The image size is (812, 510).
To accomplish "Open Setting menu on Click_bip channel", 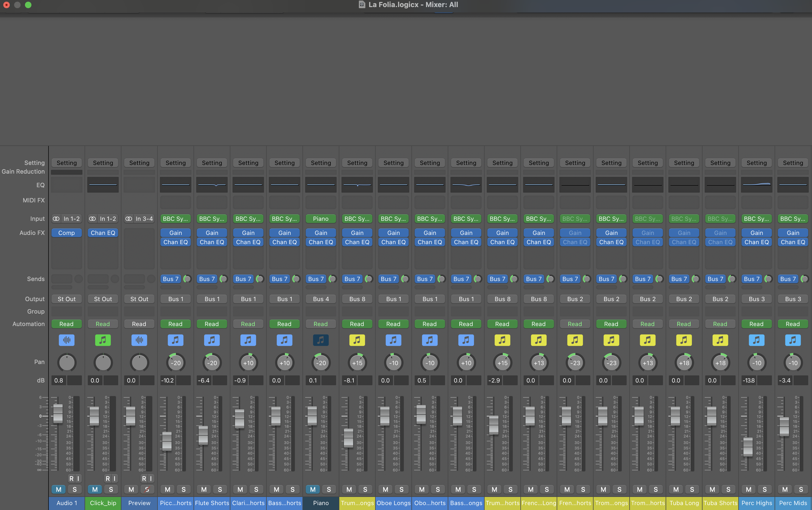I will point(103,163).
